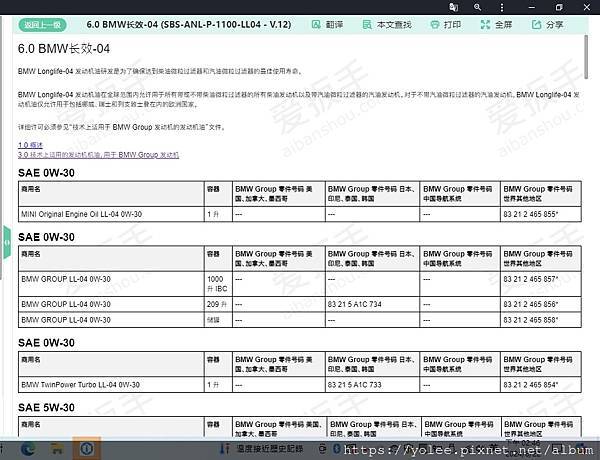Image resolution: width=600 pixels, height=460 pixels.
Task: Click the 1000 升 IBC container cell
Action: click(218, 284)
